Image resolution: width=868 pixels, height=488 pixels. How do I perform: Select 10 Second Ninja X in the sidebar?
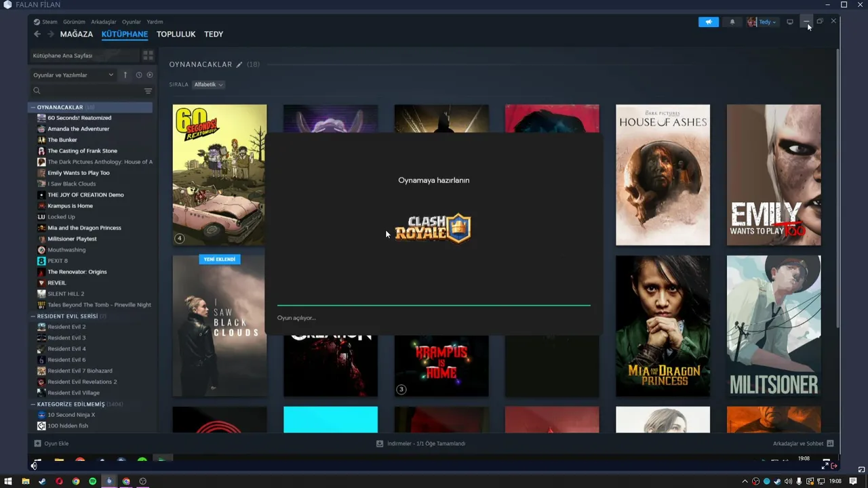click(71, 415)
